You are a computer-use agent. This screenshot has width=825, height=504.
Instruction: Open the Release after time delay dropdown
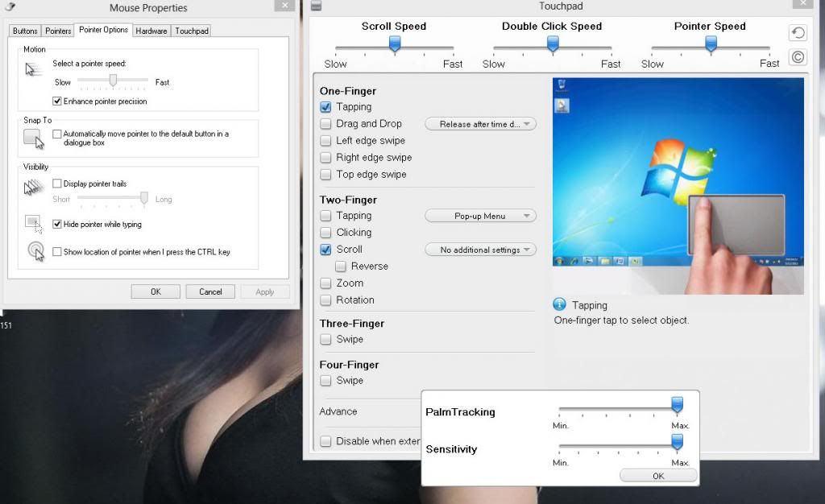point(480,124)
